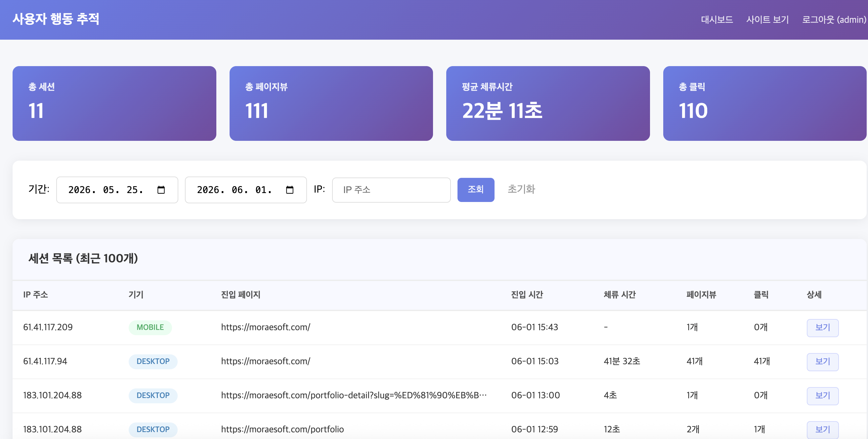The height and width of the screenshot is (439, 868).
Task: Click the end date field 2026. 06. 01.
Action: tap(246, 190)
